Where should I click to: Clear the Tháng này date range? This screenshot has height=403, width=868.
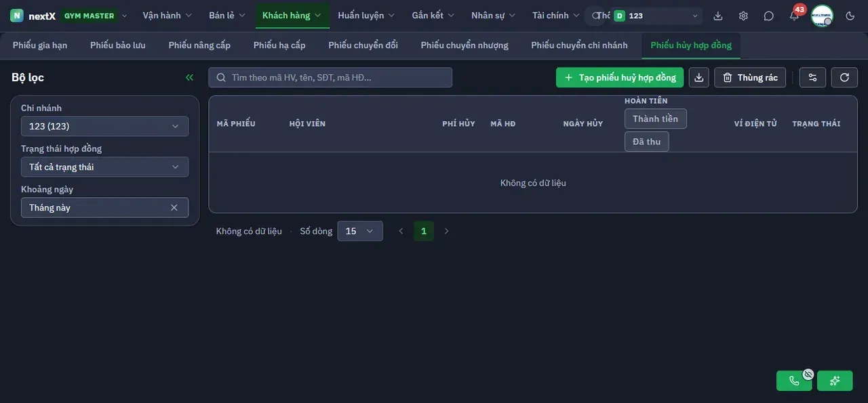(174, 208)
